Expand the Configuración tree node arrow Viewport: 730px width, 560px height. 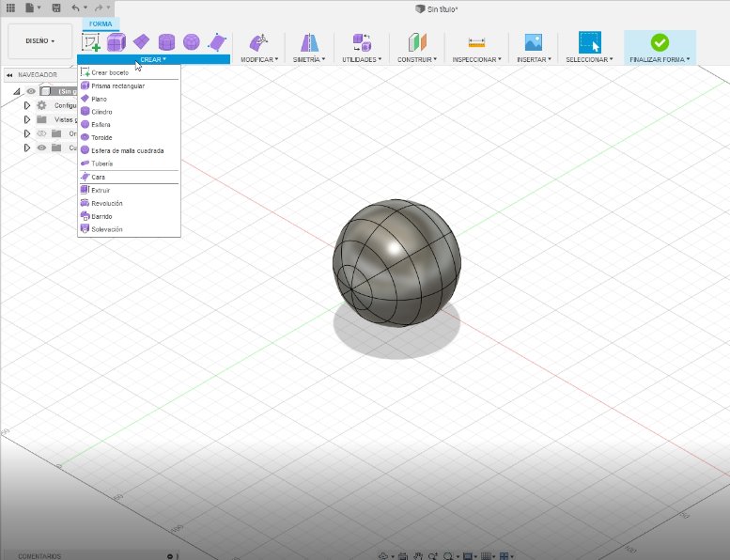(27, 105)
